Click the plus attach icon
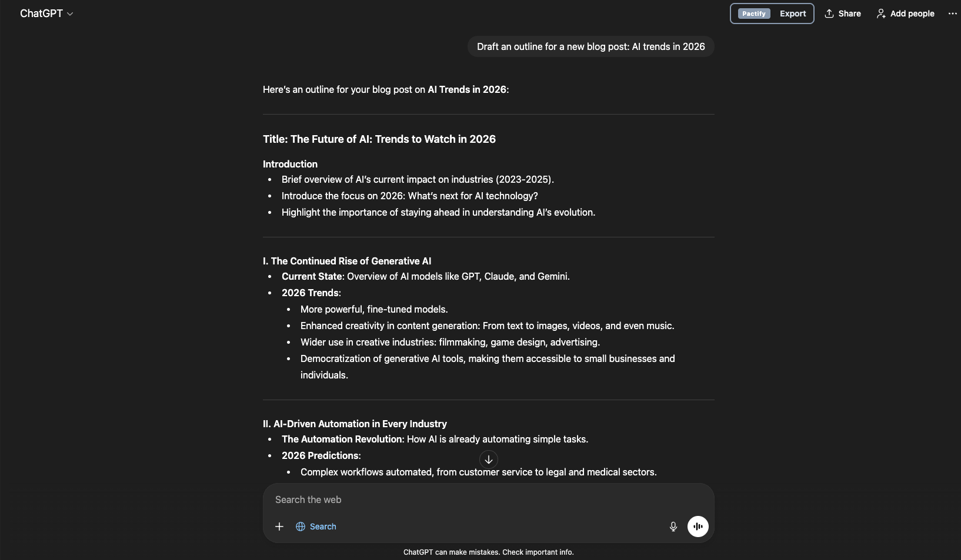 (x=279, y=527)
